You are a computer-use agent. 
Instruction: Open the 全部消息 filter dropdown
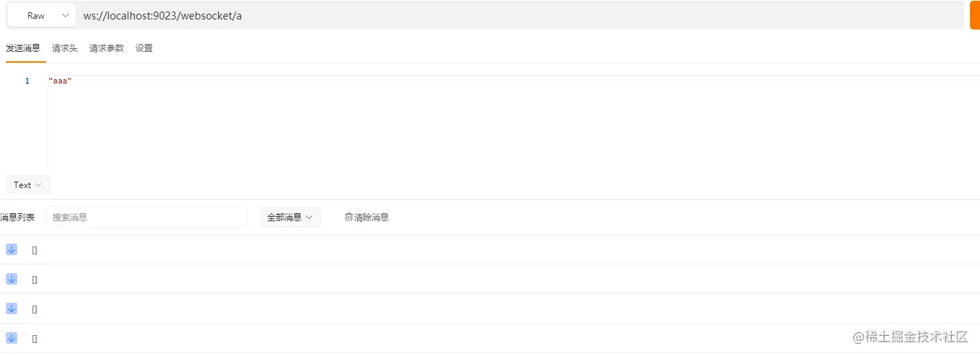pyautogui.click(x=290, y=217)
